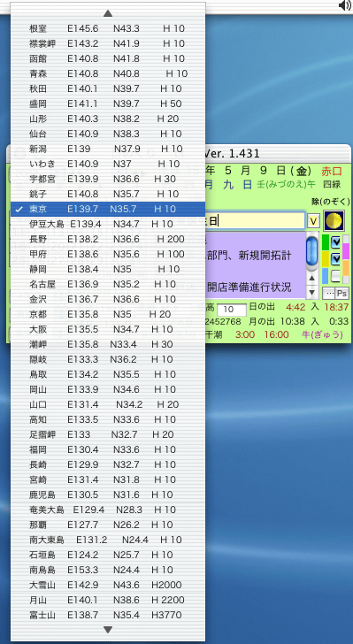Viewport: 353px width, 644px height.
Task: Click the volume speaker icon in menu bar
Action: pyautogui.click(x=344, y=5)
